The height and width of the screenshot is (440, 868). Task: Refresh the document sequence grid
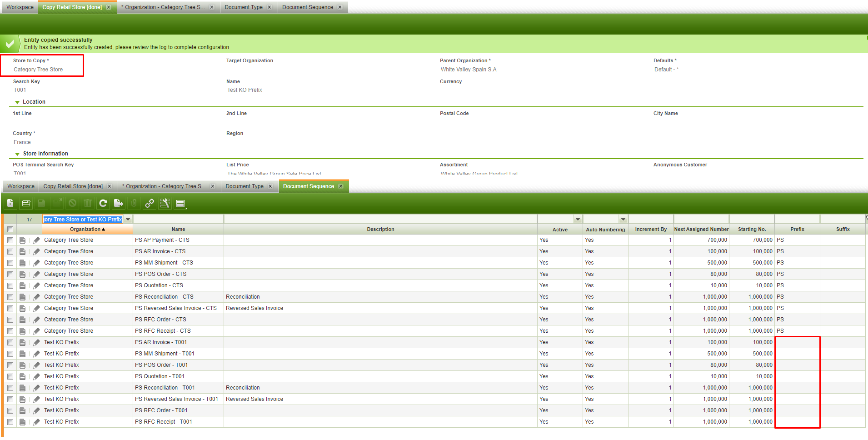103,203
